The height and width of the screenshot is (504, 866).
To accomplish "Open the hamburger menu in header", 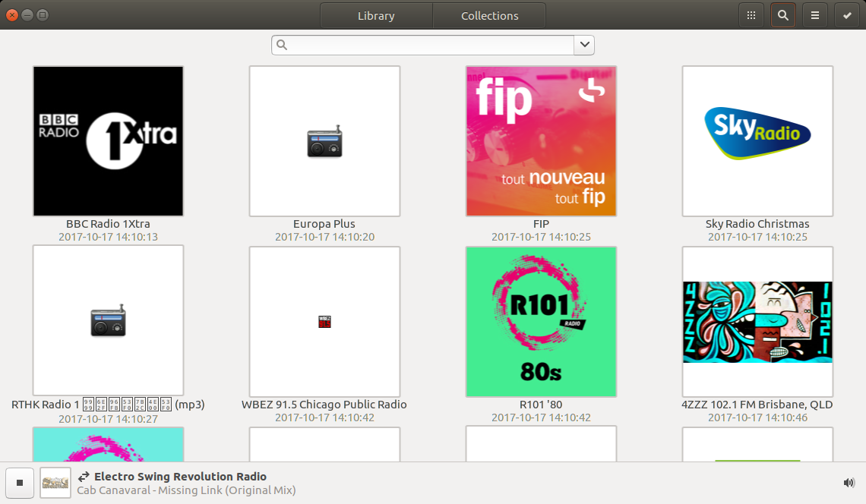I will [x=814, y=15].
